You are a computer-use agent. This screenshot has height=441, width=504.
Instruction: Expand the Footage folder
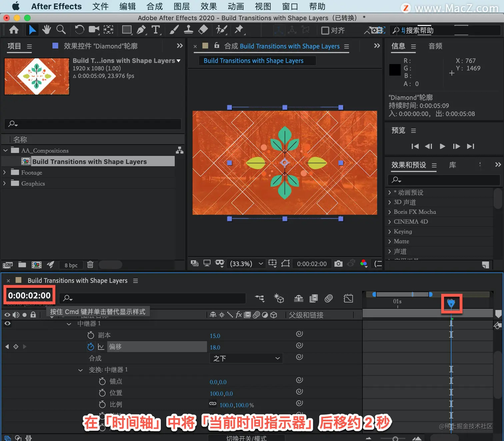5,172
